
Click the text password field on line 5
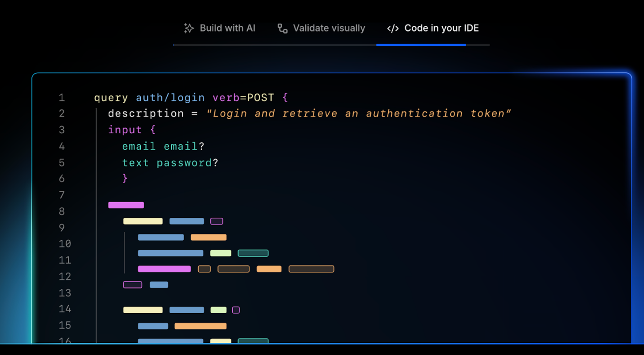[x=170, y=163]
